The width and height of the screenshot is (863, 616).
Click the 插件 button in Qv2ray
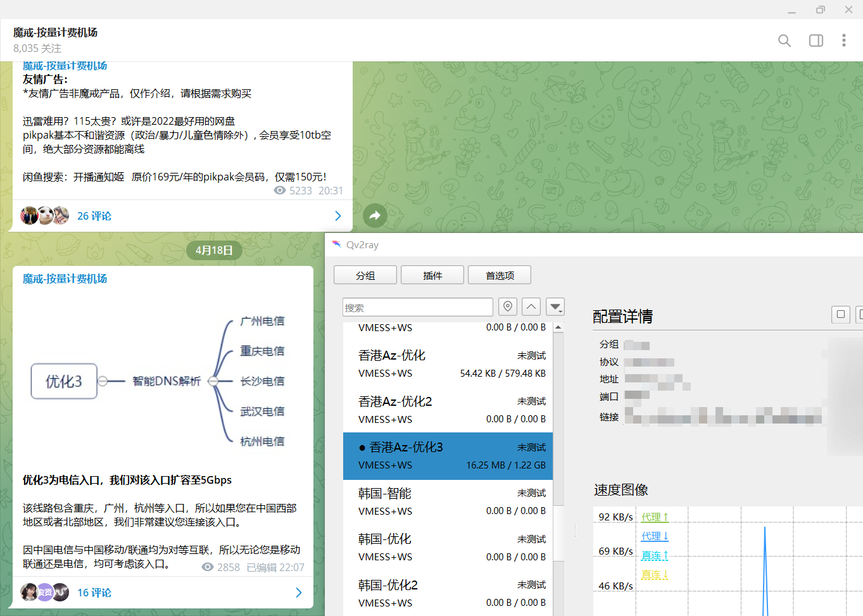pyautogui.click(x=432, y=275)
